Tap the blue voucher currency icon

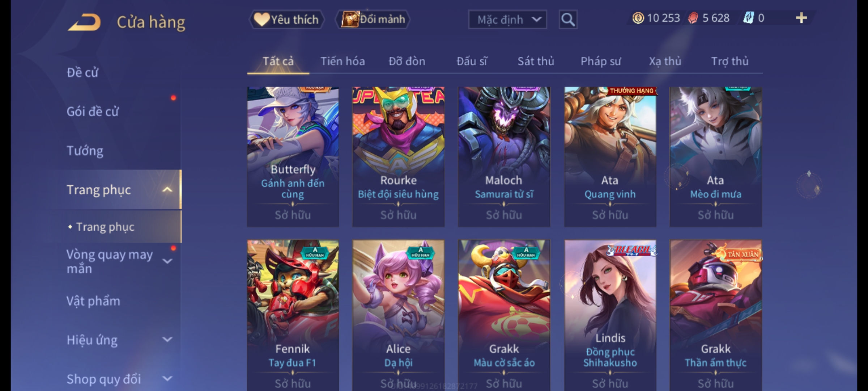coord(748,18)
